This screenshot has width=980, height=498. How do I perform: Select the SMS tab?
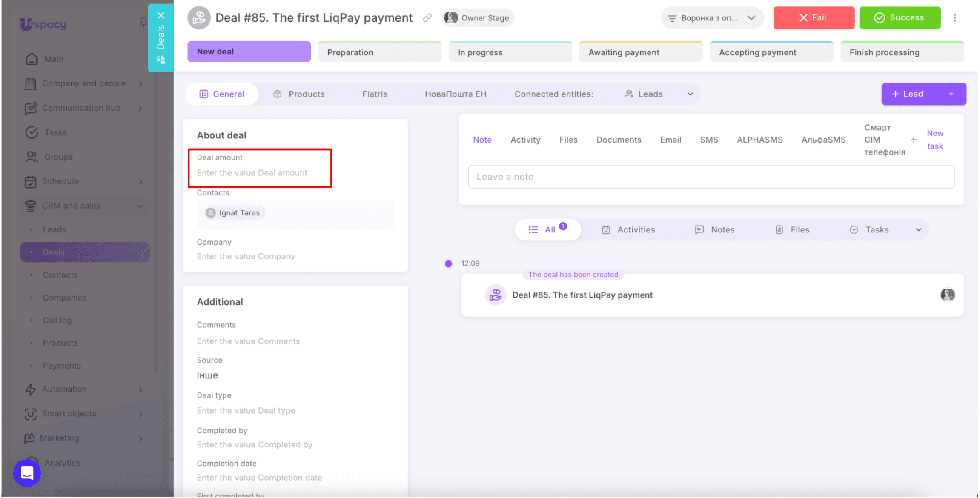(x=709, y=140)
